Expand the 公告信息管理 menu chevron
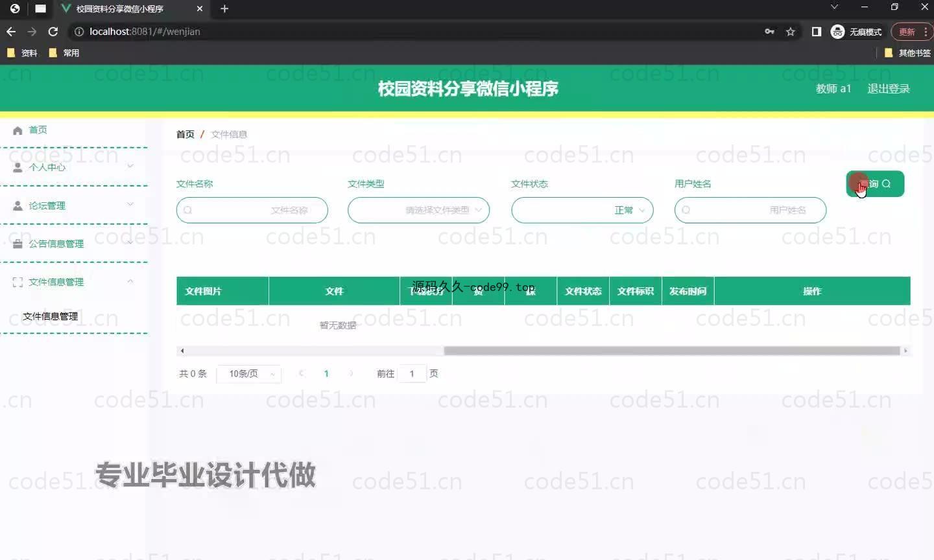934x560 pixels. point(130,242)
